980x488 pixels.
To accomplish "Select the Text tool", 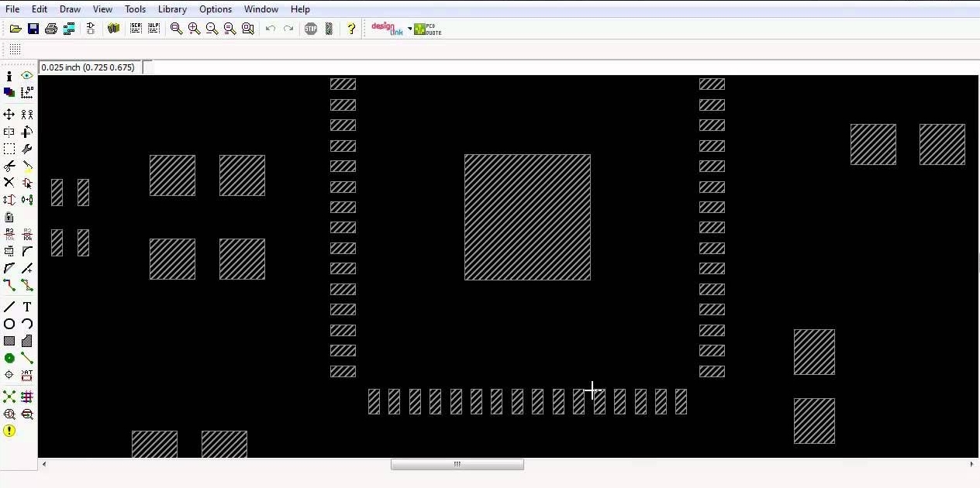I will coord(26,307).
